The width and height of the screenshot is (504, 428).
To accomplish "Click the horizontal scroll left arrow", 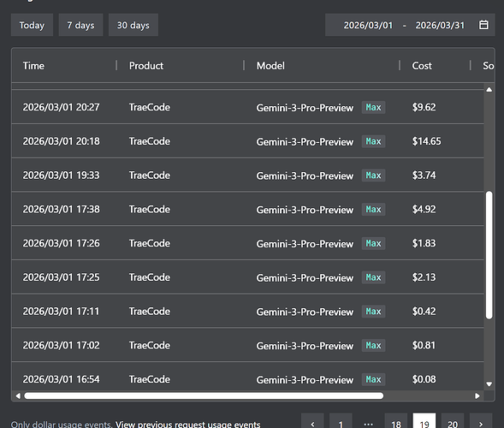I will 18,395.
